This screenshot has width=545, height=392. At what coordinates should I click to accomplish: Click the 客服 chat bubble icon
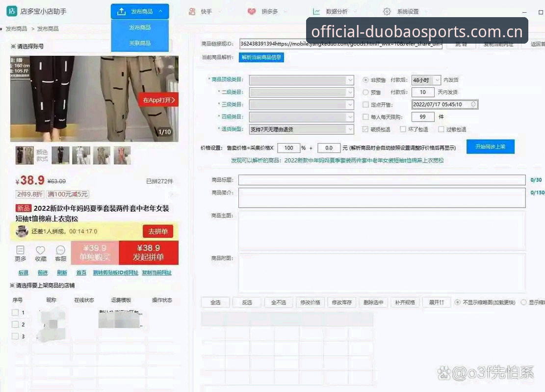pyautogui.click(x=60, y=250)
